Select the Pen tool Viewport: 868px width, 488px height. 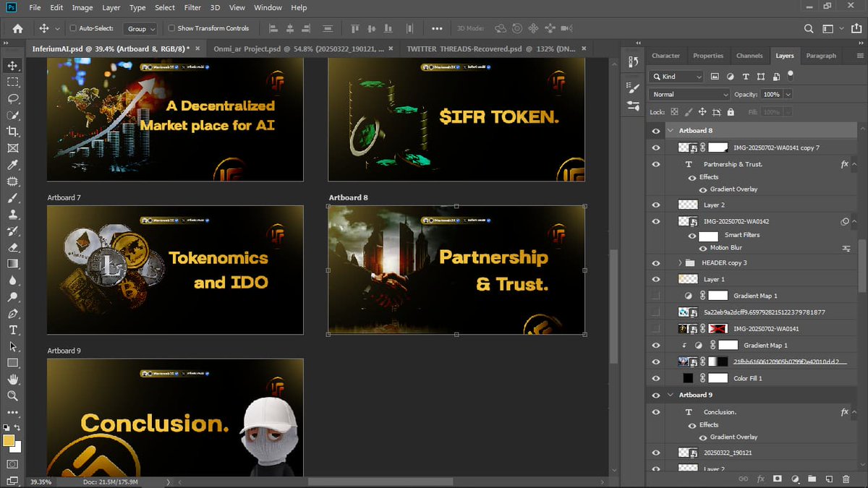(12, 314)
